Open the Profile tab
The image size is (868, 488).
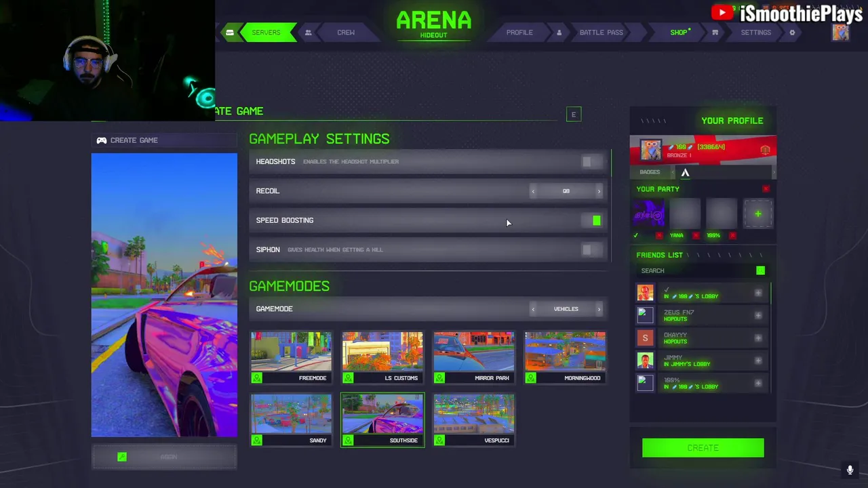tap(519, 33)
